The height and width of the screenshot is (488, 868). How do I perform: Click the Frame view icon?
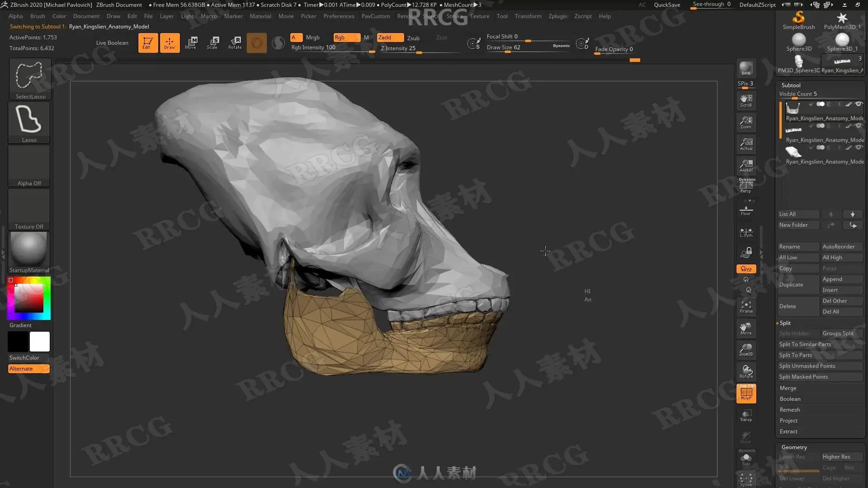tap(746, 307)
